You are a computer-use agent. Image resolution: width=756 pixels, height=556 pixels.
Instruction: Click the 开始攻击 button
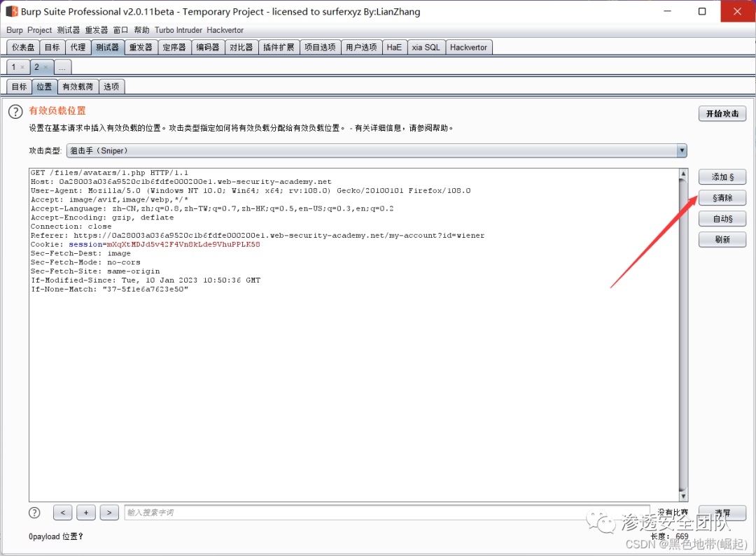722,114
